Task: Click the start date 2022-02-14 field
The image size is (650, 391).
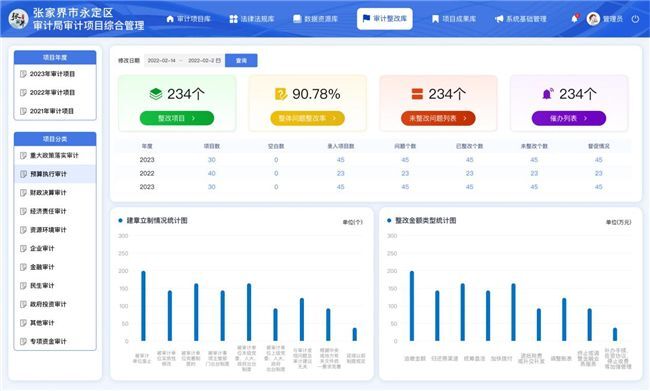Action: click(162, 61)
